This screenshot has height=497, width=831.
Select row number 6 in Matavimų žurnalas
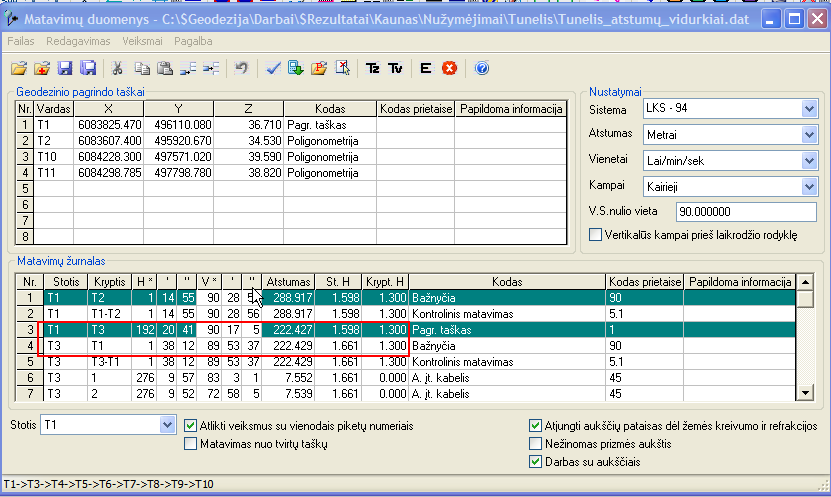tap(30, 378)
